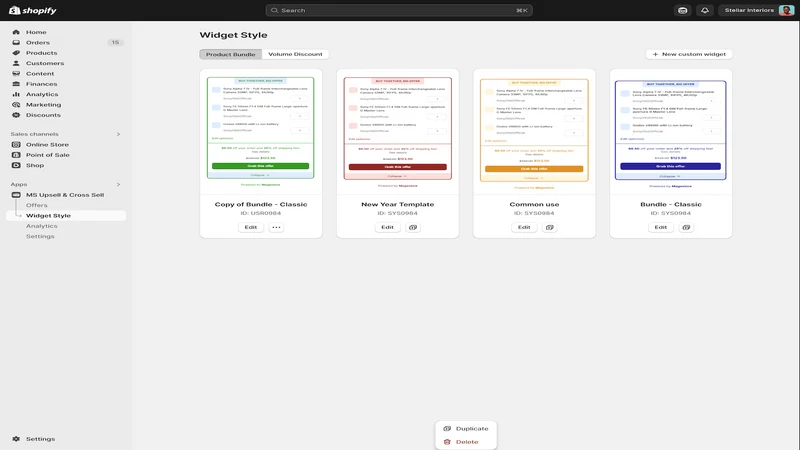The image size is (800, 450).
Task: Click the Orders tray icon
Action: (x=16, y=42)
